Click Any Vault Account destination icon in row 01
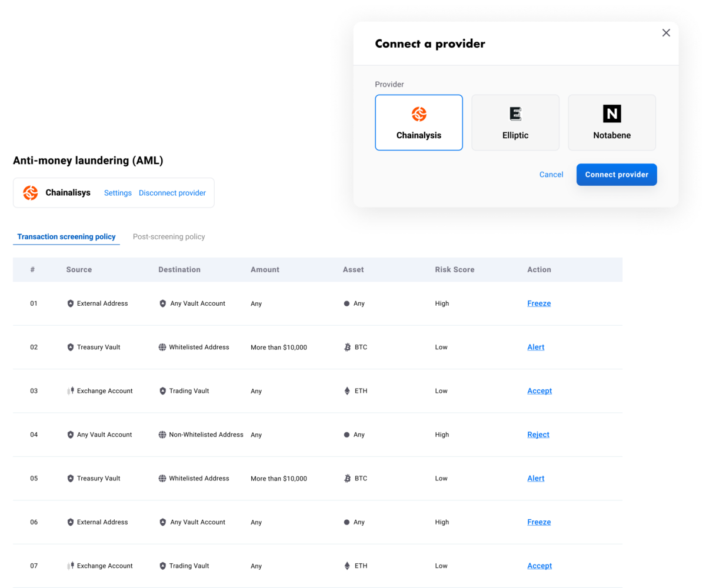706x588 pixels. coord(163,303)
